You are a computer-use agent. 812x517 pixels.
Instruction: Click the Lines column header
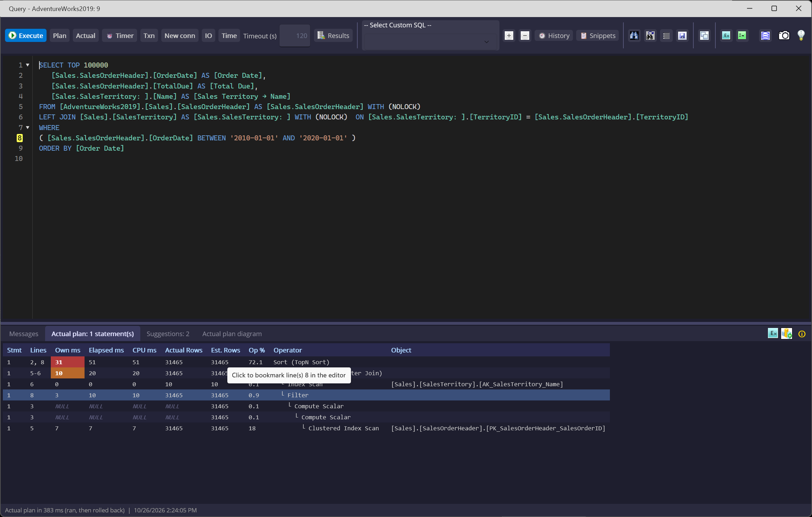point(38,350)
